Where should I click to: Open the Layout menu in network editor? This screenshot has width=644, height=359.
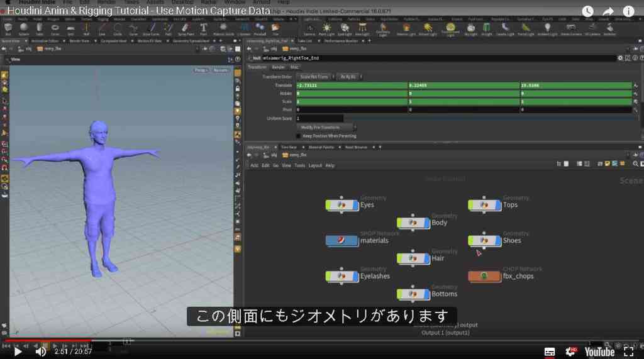tap(315, 165)
